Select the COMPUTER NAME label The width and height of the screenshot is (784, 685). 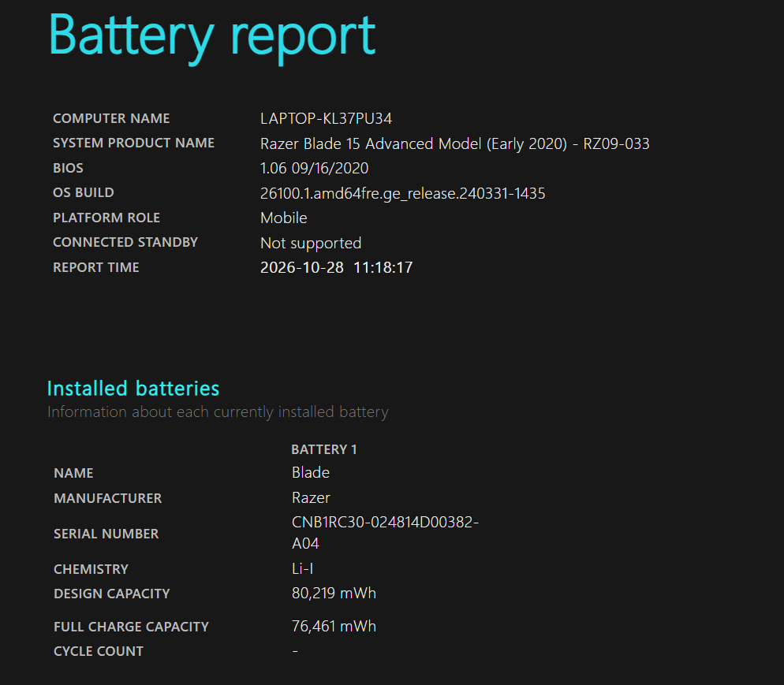tap(111, 118)
